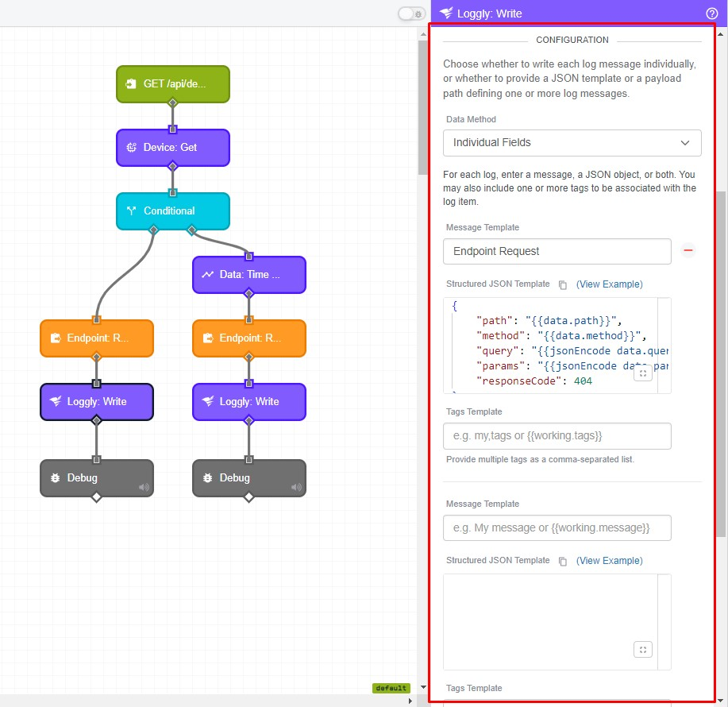Open View Example link for second JSON template

point(609,561)
